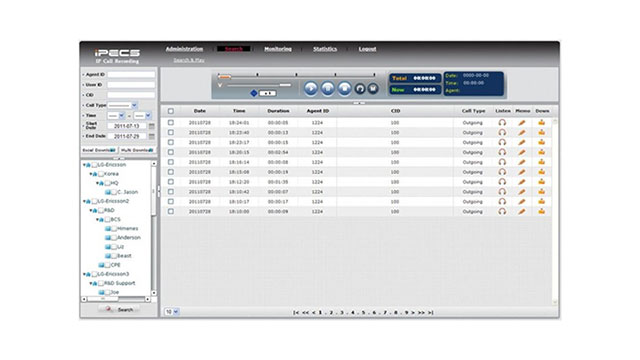Open memo pencil icon for 18:23:40 call

tap(522, 133)
